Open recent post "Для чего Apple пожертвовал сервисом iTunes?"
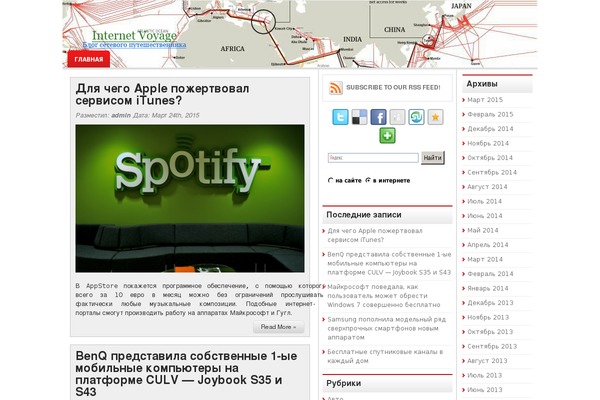 (375, 235)
